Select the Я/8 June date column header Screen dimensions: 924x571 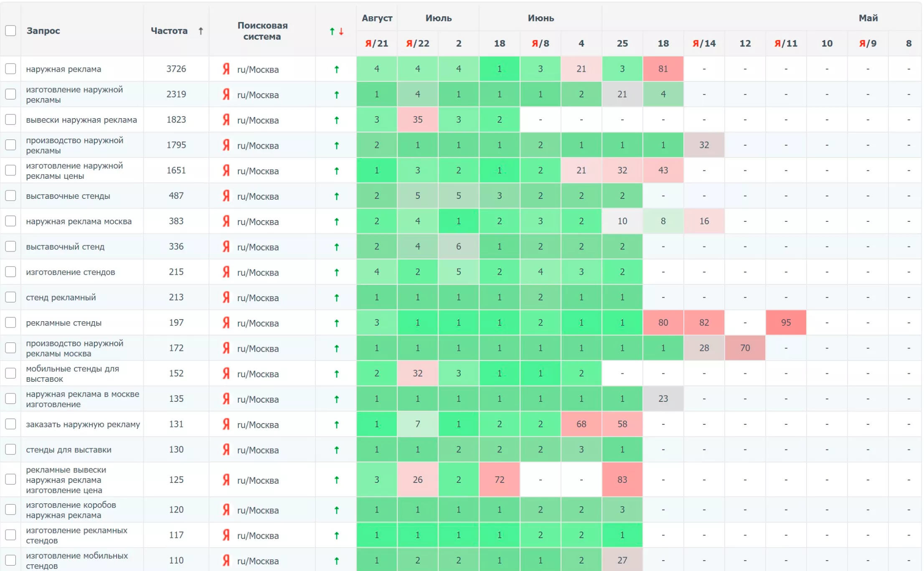click(540, 43)
